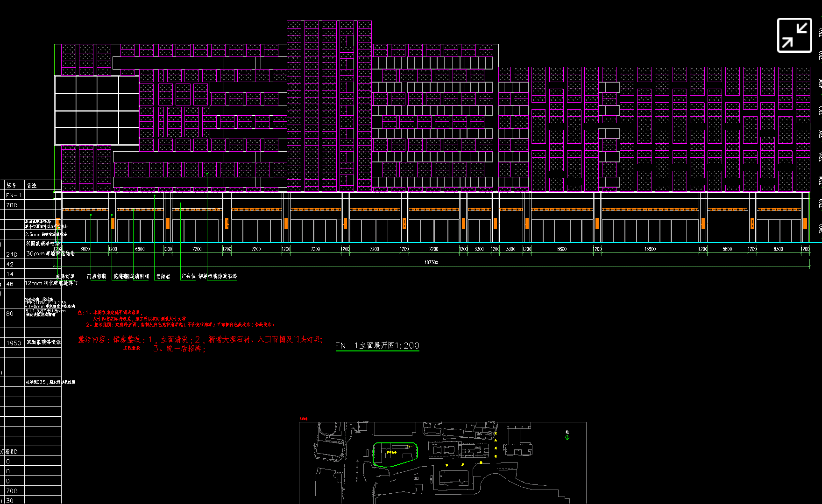Click the red '3、统一店招牌' note
The width and height of the screenshot is (822, 504).
(179, 349)
